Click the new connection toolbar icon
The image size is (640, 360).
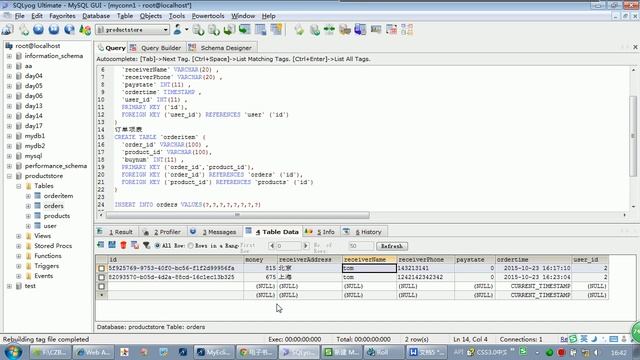(x=7, y=29)
